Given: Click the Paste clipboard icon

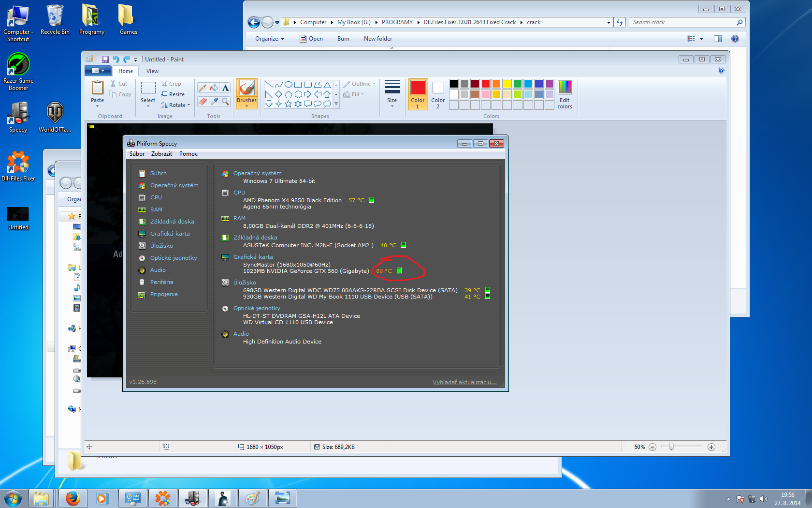Looking at the screenshot, I should point(98,88).
